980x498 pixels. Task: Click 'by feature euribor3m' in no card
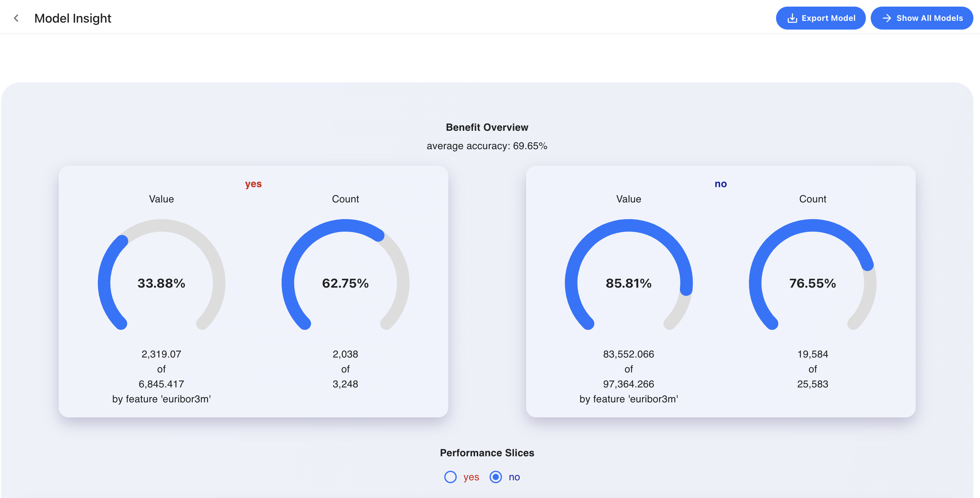(629, 399)
